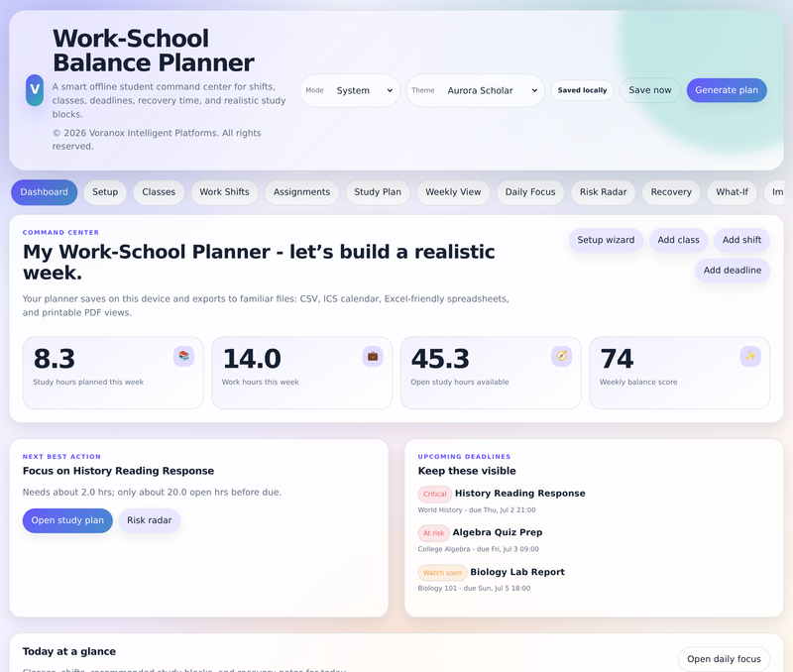Click the Biology Lab Report deadline title
This screenshot has height=672, width=793.
(517, 572)
